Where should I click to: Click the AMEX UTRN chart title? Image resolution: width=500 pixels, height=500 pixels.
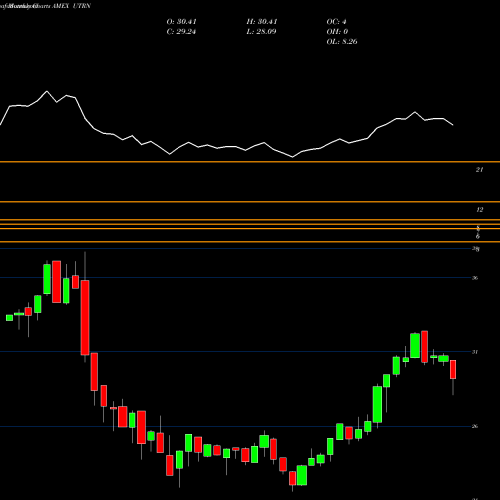[71, 6]
